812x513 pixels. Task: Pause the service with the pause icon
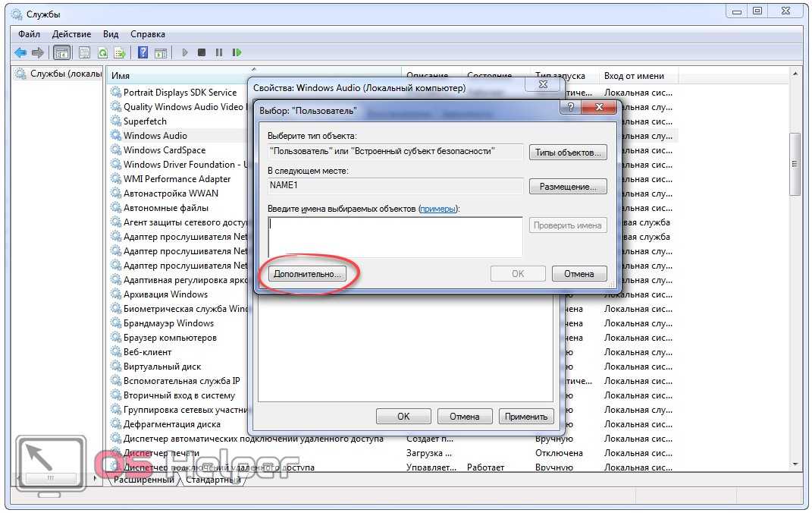219,53
